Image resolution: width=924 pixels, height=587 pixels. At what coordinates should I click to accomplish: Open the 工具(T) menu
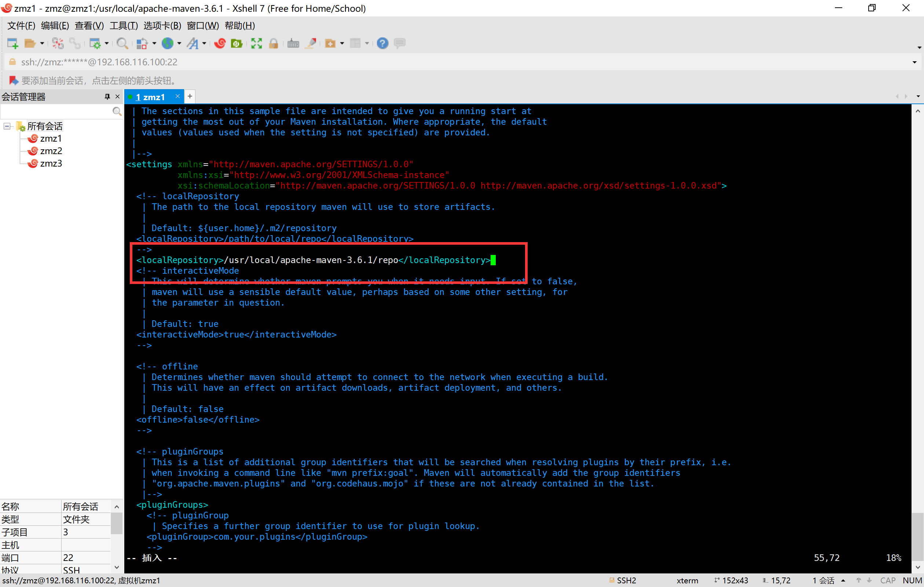(x=124, y=25)
